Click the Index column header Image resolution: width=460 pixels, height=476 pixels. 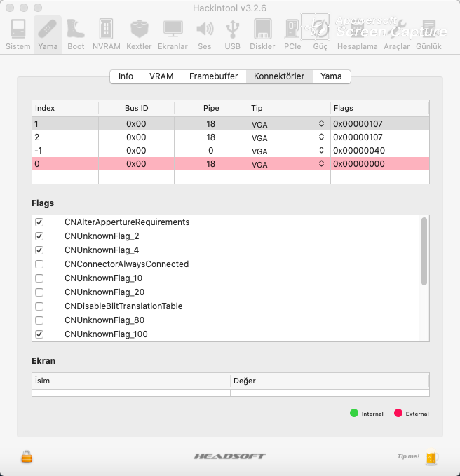click(x=65, y=108)
